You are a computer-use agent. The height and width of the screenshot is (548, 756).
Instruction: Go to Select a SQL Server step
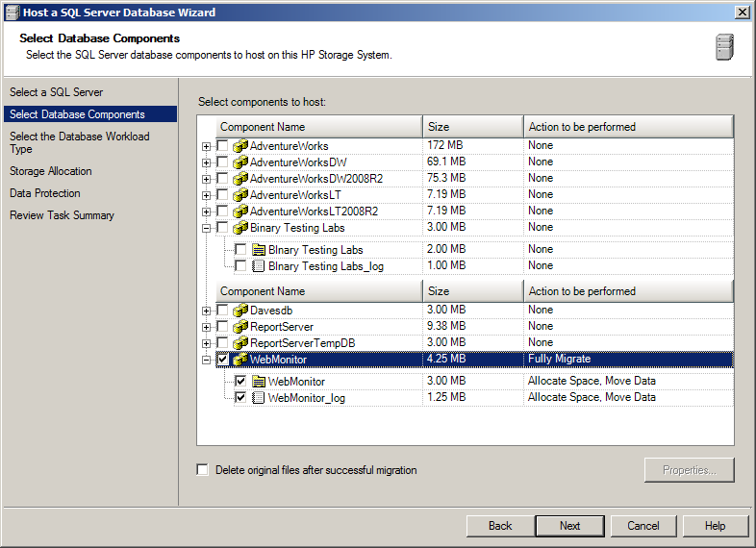pyautogui.click(x=57, y=92)
